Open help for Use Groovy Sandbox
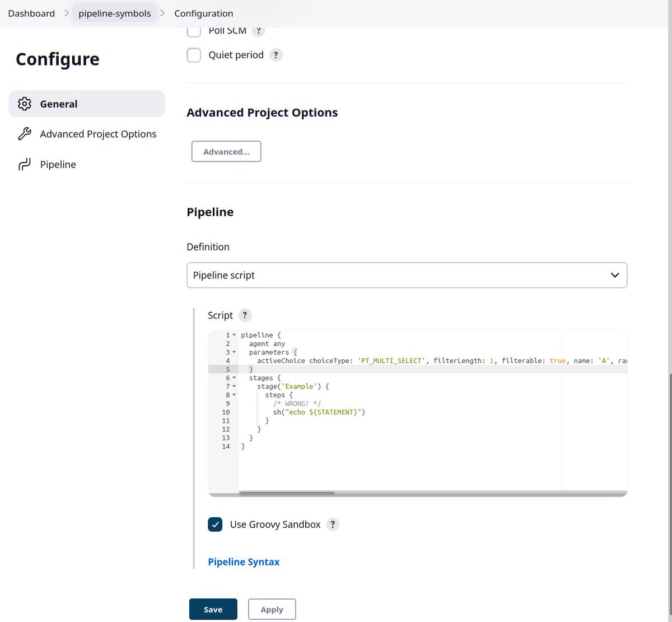 (333, 524)
